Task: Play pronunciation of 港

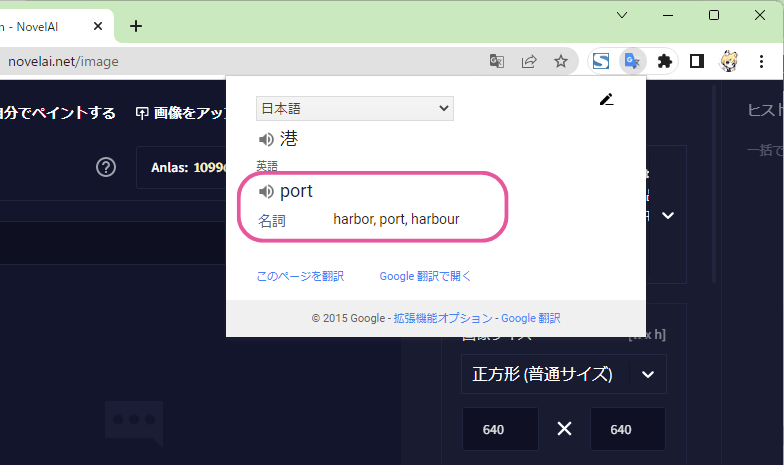Action: 266,140
